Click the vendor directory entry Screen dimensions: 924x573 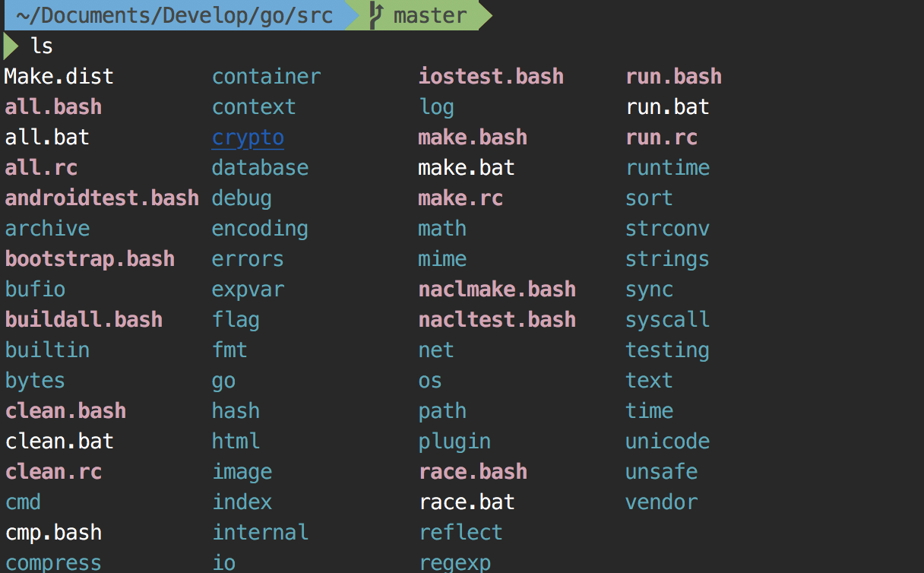(661, 502)
